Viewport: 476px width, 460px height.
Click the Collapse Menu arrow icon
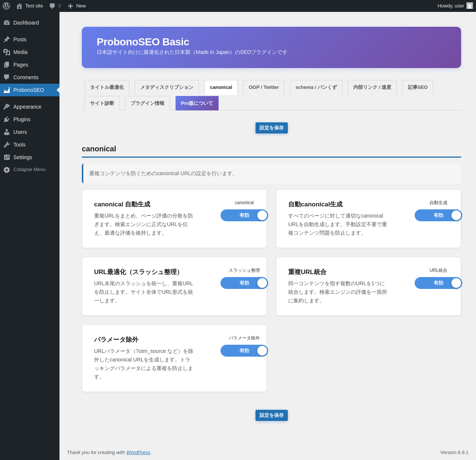pyautogui.click(x=7, y=170)
